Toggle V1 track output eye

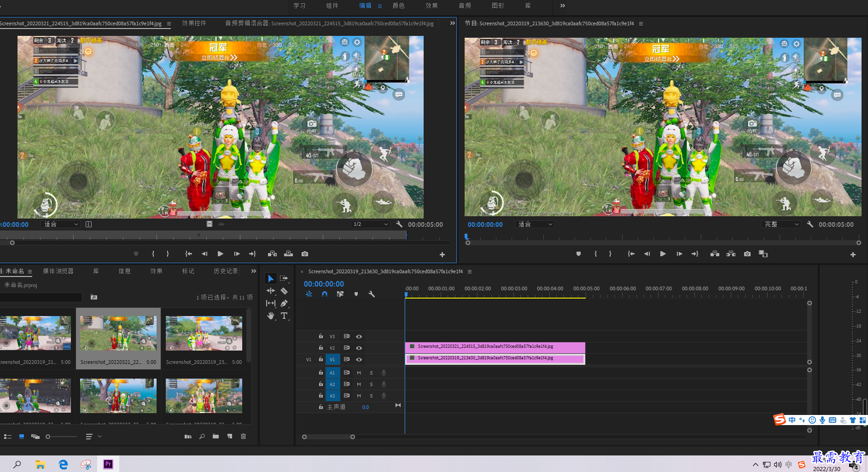(x=359, y=359)
